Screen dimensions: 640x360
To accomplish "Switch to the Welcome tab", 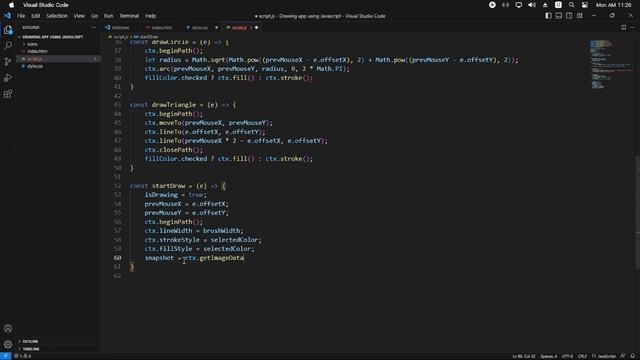I will pos(118,28).
